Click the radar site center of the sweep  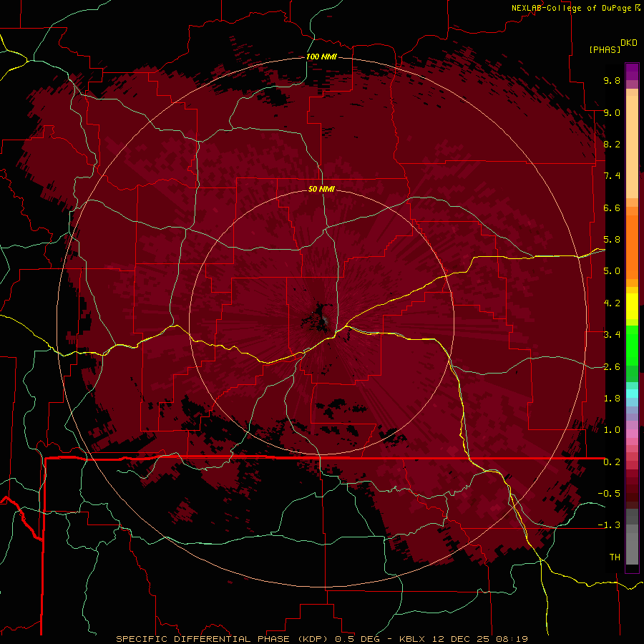click(x=321, y=321)
